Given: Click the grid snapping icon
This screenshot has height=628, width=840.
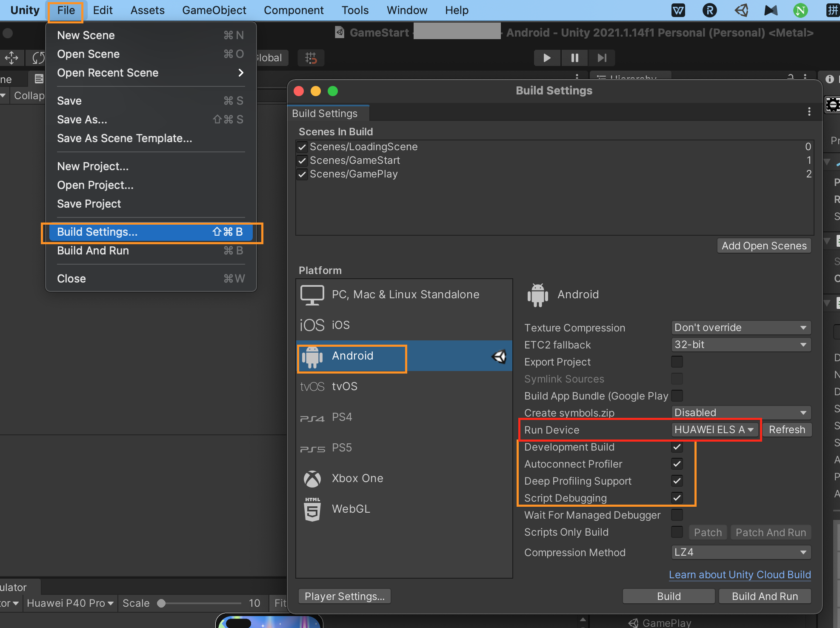Looking at the screenshot, I should (x=311, y=58).
